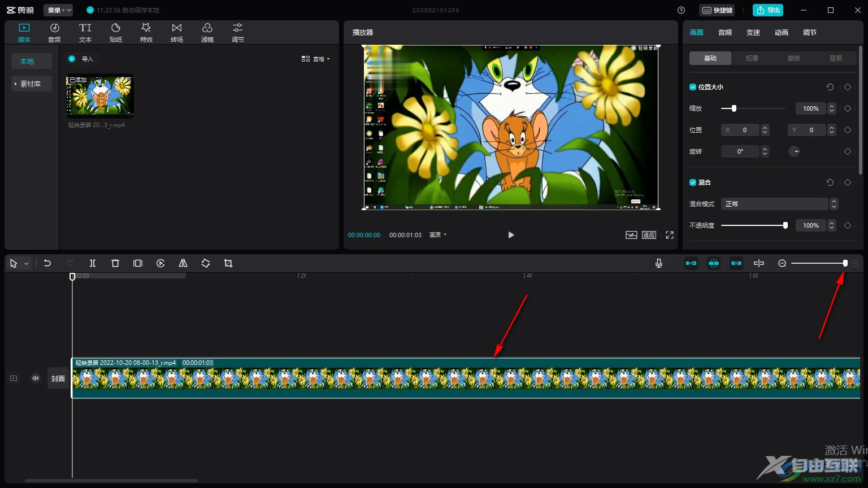Screen dimensions: 868x488
Task: Open the 画质 quality dropdown
Action: (438, 235)
